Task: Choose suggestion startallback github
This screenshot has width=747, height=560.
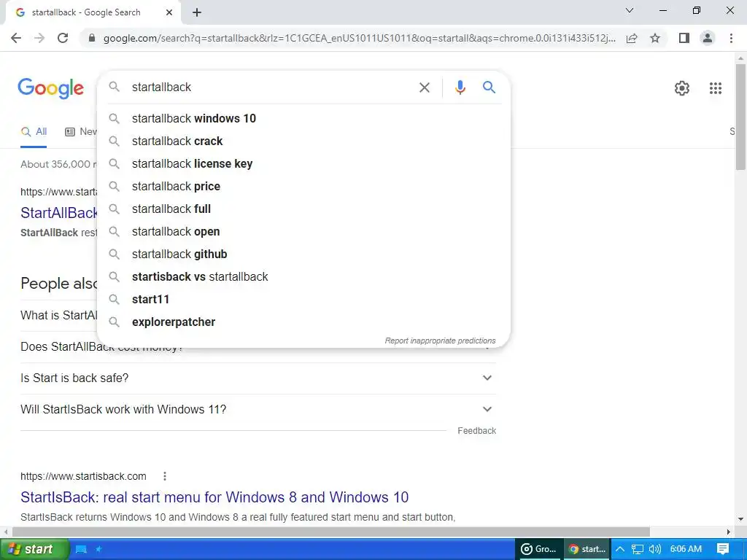Action: tap(303, 254)
